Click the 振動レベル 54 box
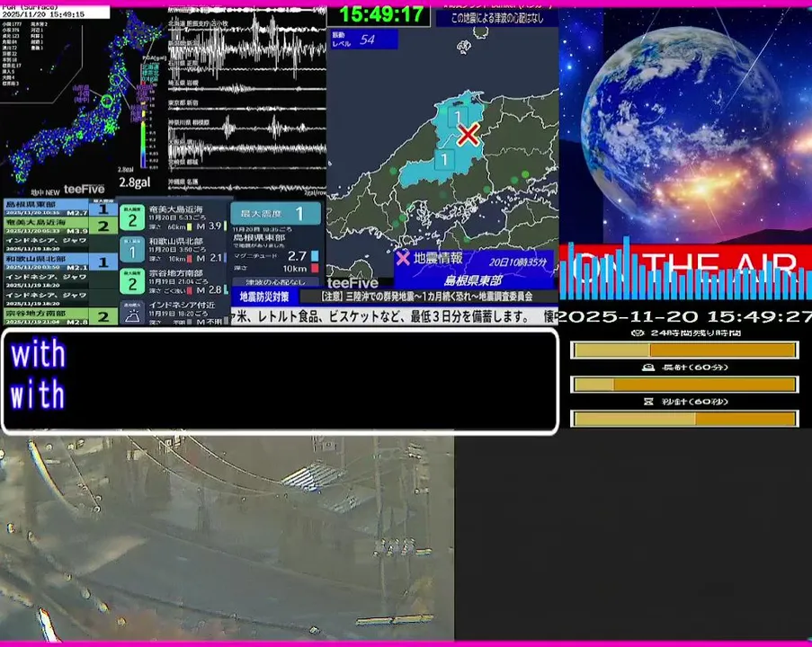This screenshot has height=647, width=812. pyautogui.click(x=364, y=40)
